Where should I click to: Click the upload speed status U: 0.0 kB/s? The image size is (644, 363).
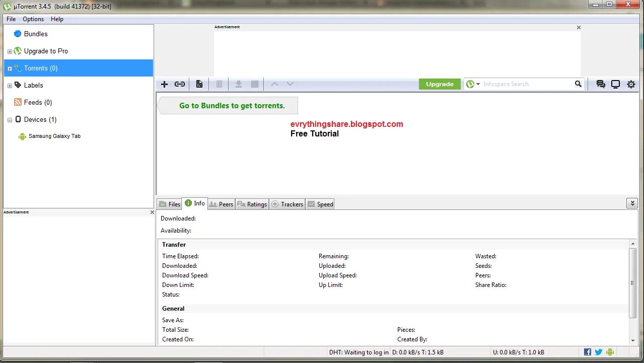point(519,352)
